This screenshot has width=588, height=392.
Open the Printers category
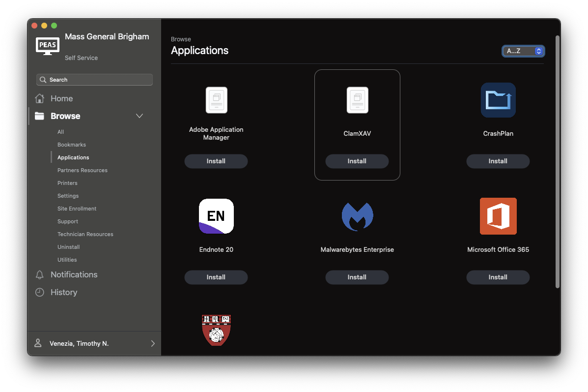click(67, 183)
